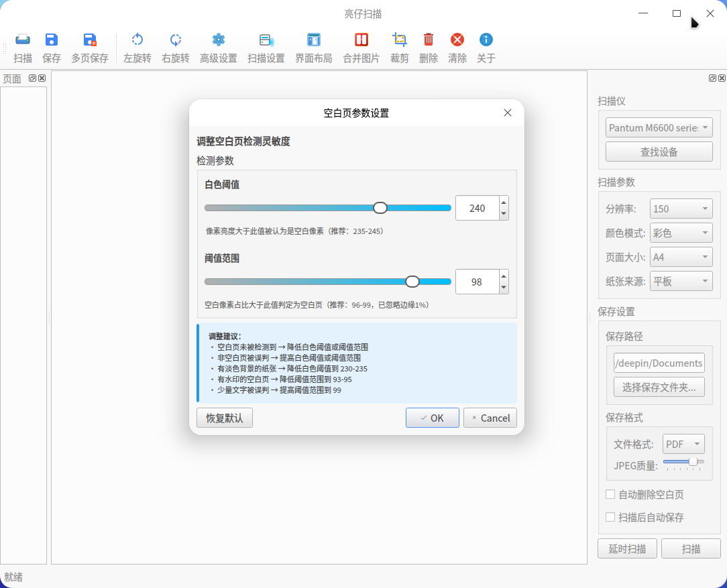Click the 阈值范围 98 input field
This screenshot has height=588, width=727.
point(477,282)
